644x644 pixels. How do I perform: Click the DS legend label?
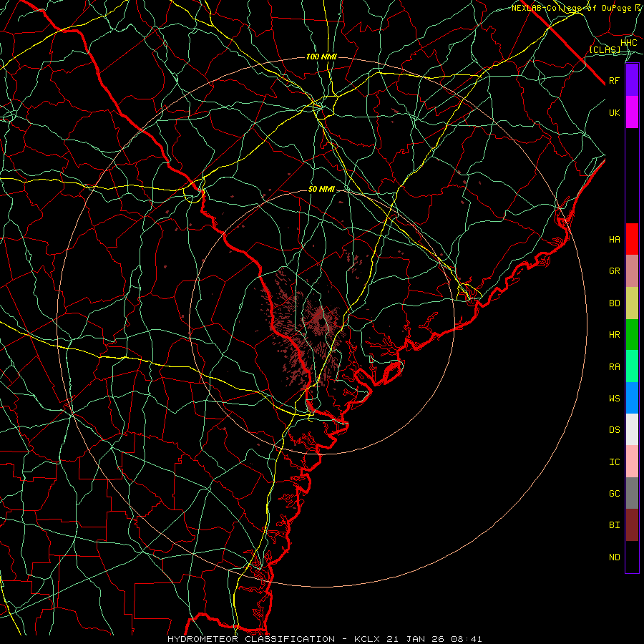pyautogui.click(x=614, y=430)
